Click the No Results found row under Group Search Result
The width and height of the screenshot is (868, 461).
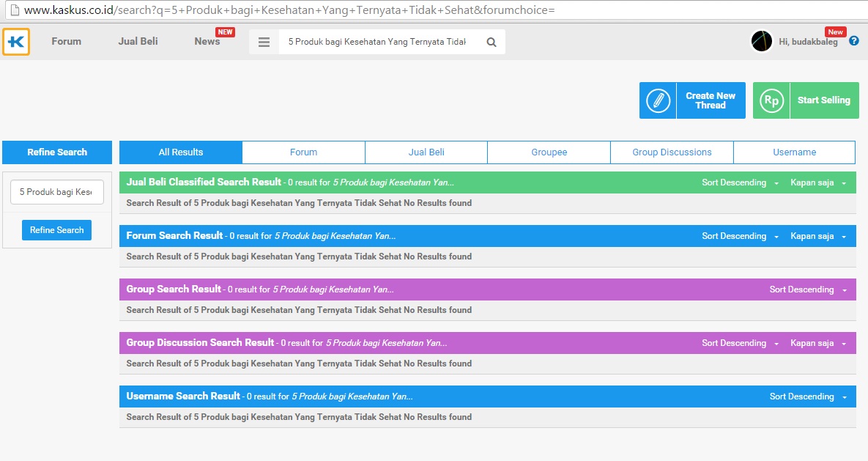click(x=488, y=310)
